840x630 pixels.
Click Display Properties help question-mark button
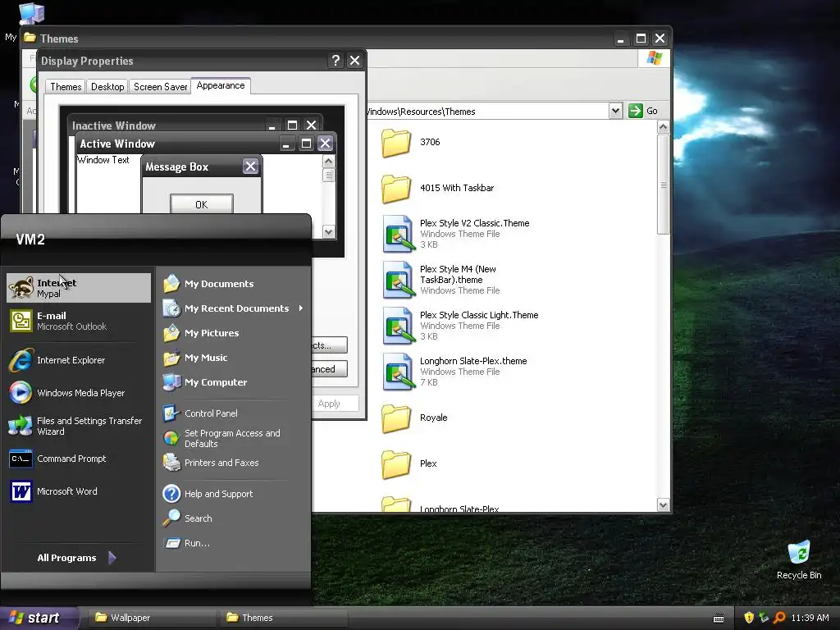(x=336, y=61)
